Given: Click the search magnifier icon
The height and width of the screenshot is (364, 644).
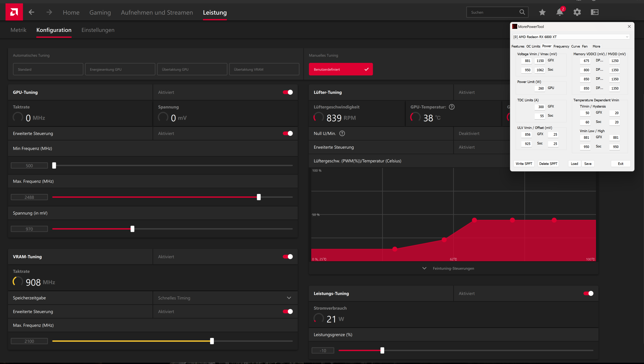Looking at the screenshot, I should [x=522, y=12].
